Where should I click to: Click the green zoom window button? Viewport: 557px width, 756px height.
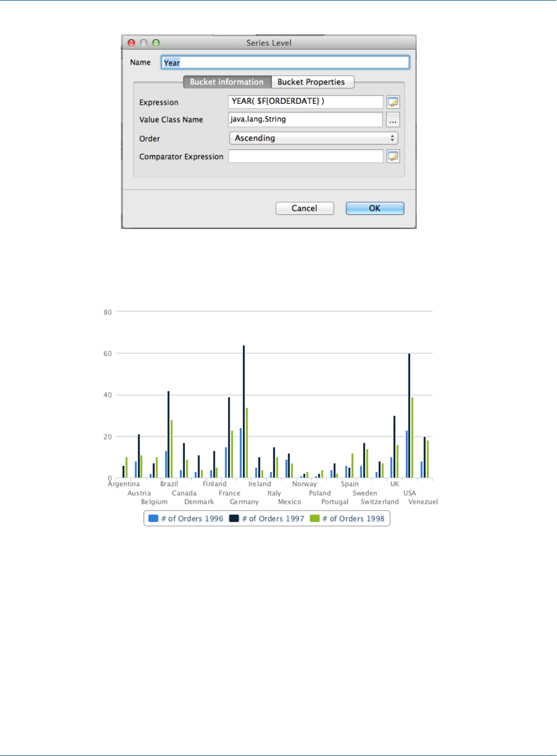tap(156, 42)
